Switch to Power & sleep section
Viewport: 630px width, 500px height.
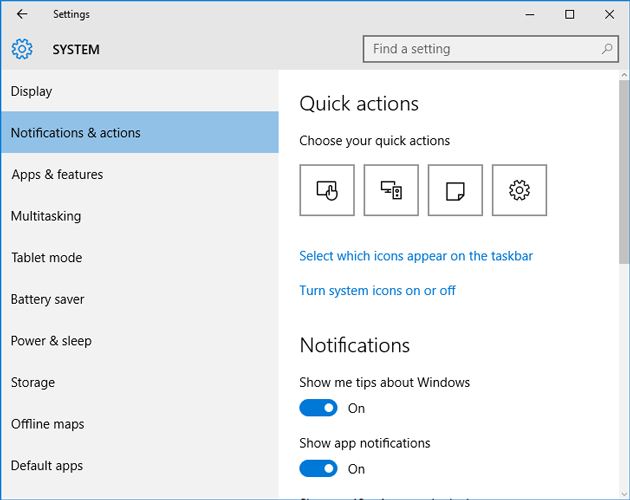[x=51, y=341]
